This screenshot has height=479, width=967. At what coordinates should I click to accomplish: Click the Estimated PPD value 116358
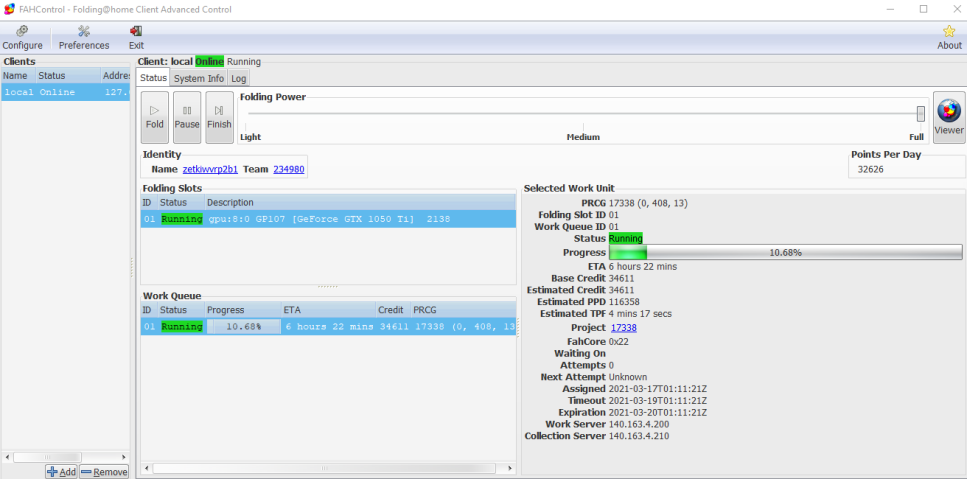coord(624,302)
